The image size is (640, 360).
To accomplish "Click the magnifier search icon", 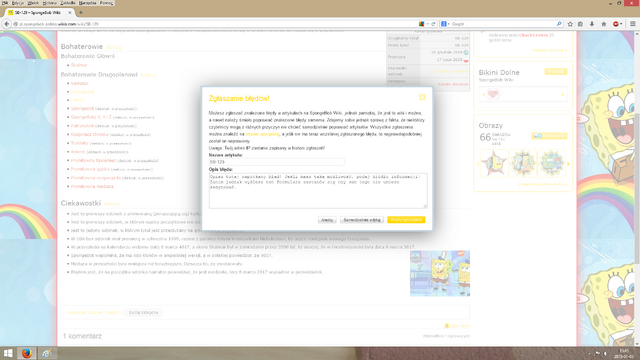I will click(x=559, y=24).
